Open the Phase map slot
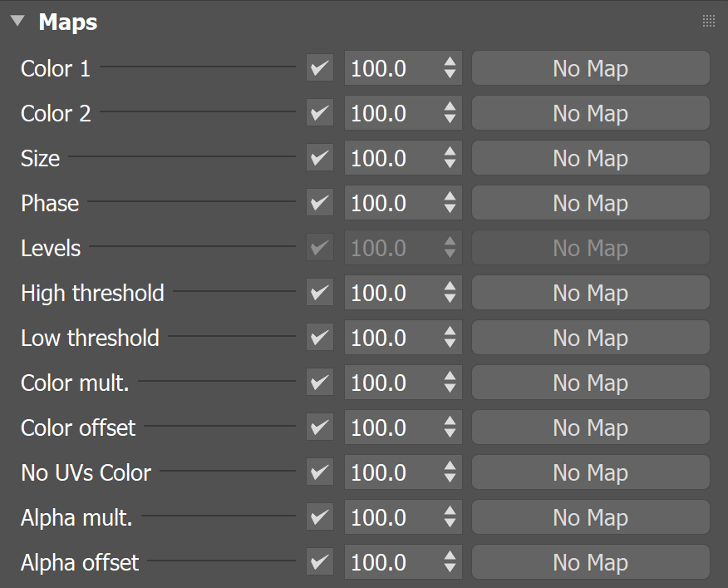 pos(590,203)
